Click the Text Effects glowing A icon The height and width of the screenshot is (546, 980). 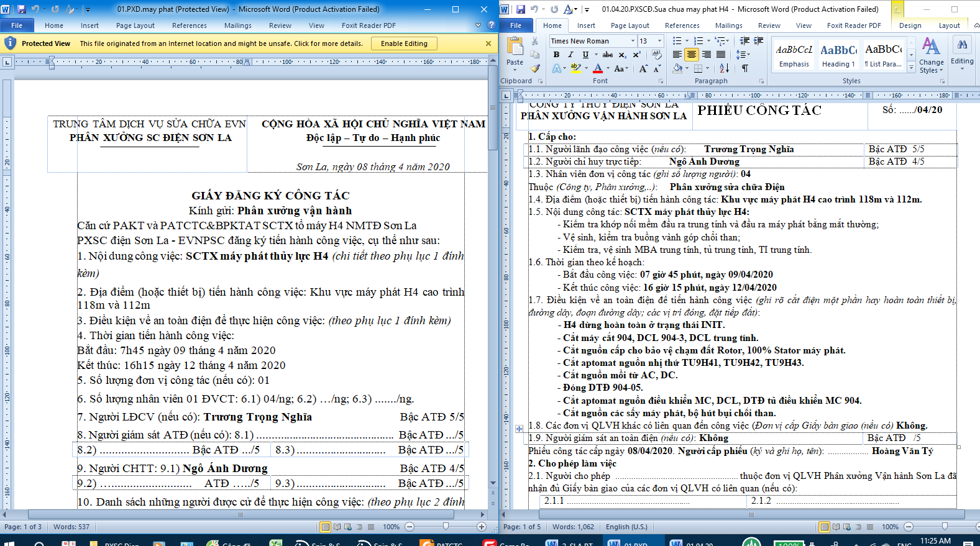[x=556, y=68]
